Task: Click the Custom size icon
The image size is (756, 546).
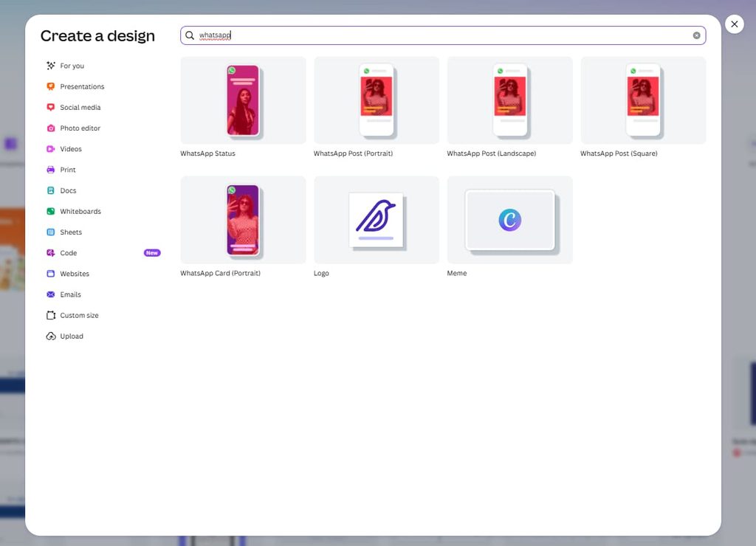Action: pos(51,315)
